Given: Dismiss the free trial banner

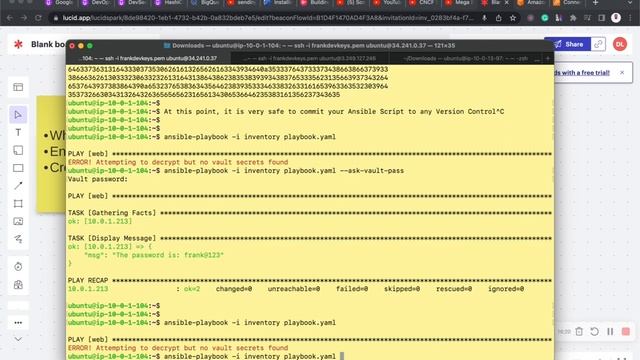Looking at the screenshot, I should tap(622, 73).
